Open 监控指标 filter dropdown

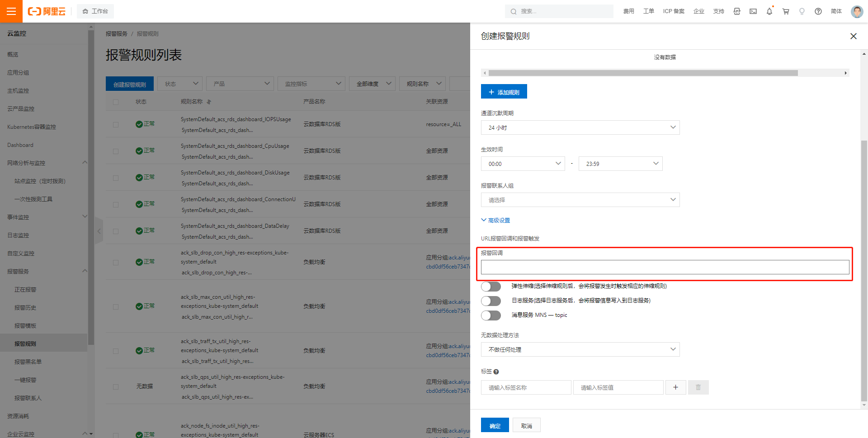click(x=311, y=84)
